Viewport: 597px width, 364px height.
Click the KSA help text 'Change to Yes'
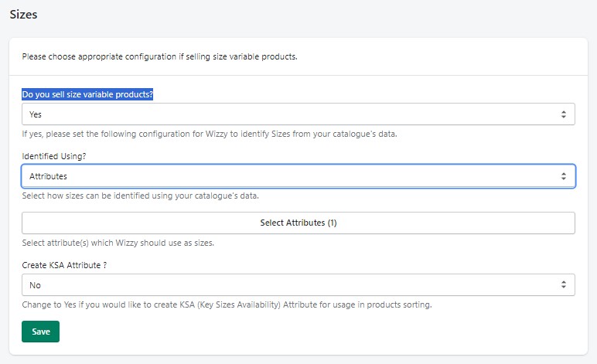click(227, 304)
